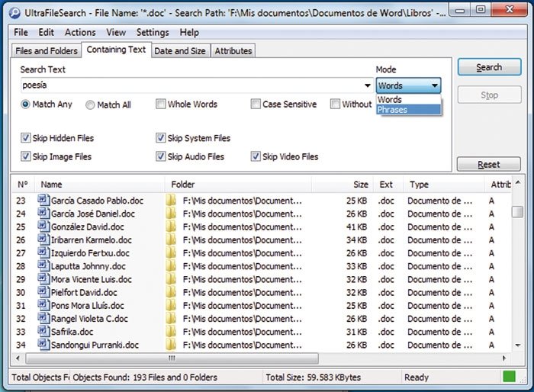Open the Search Text history dropdown arrow

[368, 85]
